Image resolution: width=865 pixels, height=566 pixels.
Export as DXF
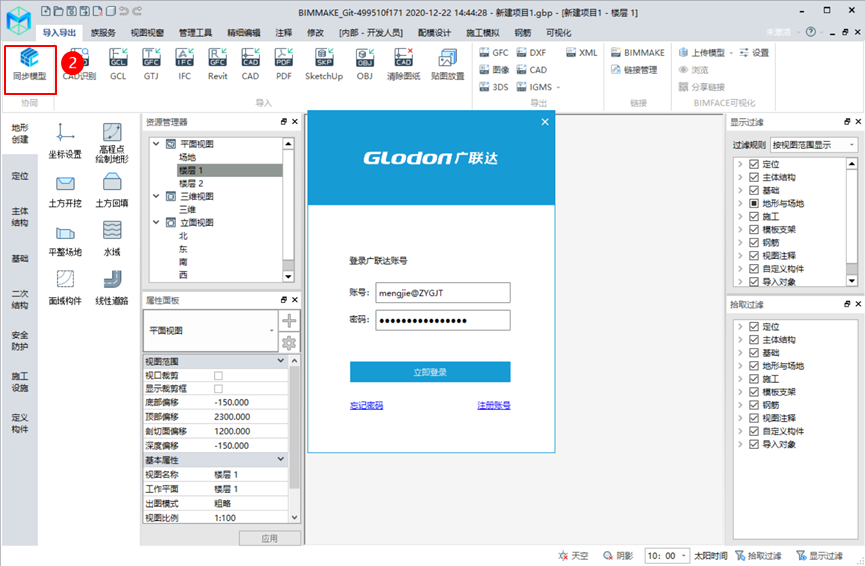pyautogui.click(x=531, y=52)
